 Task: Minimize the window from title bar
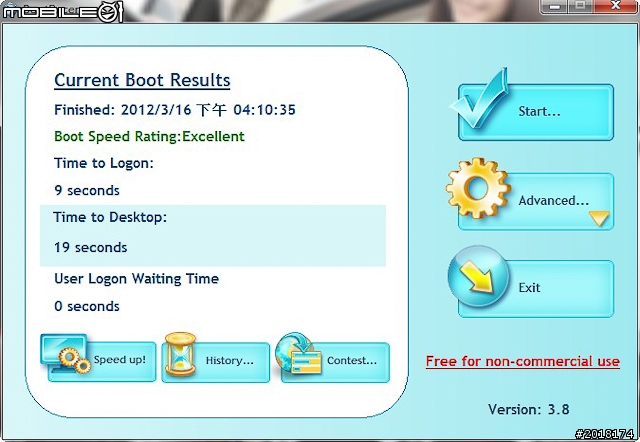(554, 7)
